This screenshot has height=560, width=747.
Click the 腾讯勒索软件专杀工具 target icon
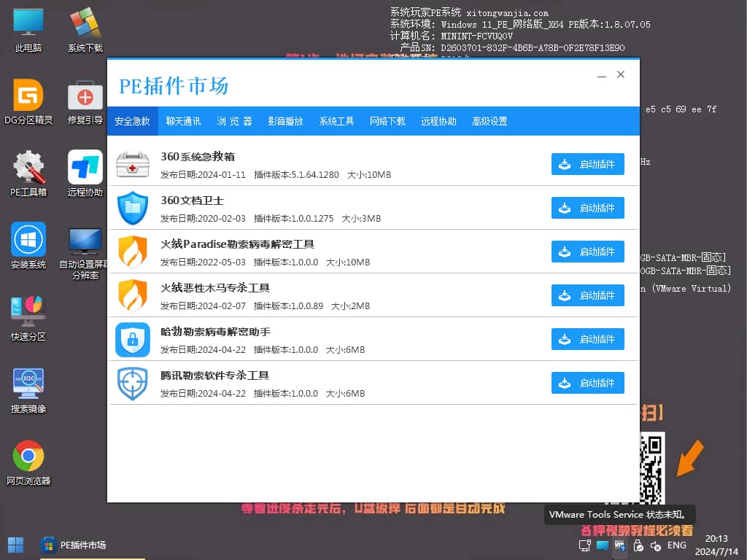click(132, 383)
